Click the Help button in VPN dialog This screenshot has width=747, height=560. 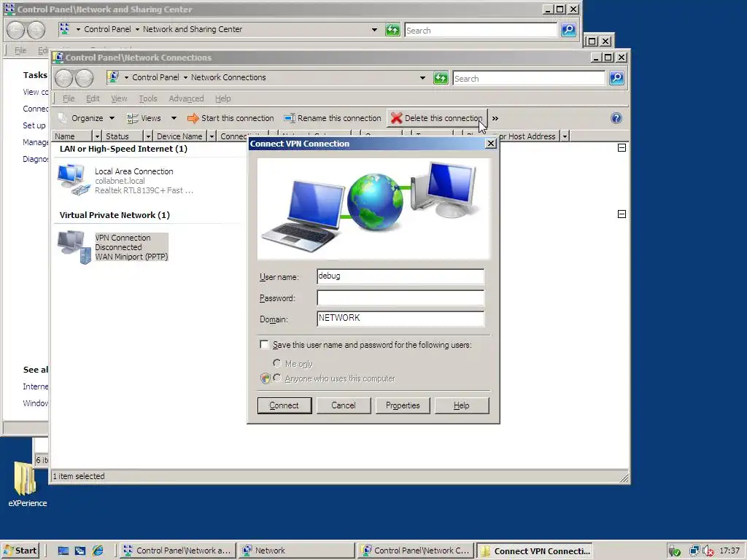pos(462,405)
